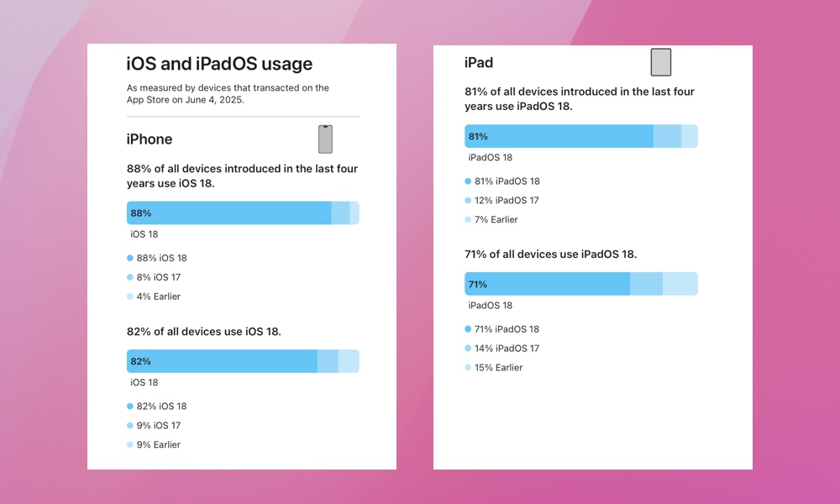Click the 12% iPadOS 17 legend dot
The height and width of the screenshot is (504, 840).
(x=468, y=200)
